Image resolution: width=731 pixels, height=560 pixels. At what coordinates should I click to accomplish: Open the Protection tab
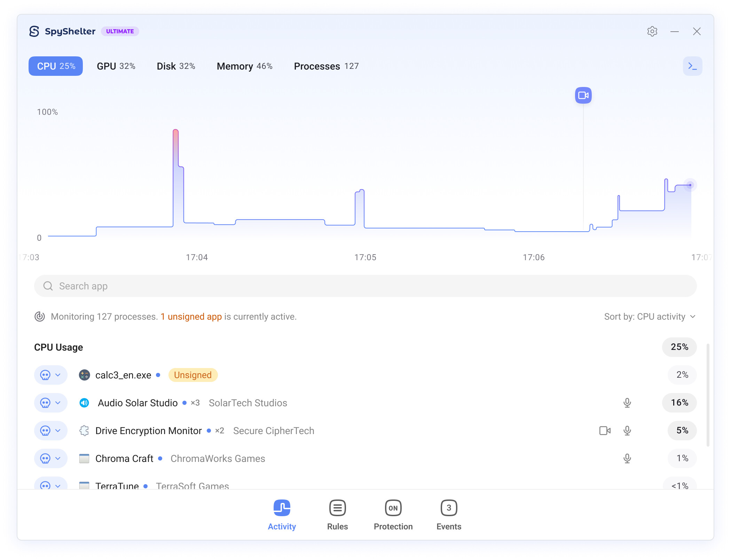tap(393, 515)
